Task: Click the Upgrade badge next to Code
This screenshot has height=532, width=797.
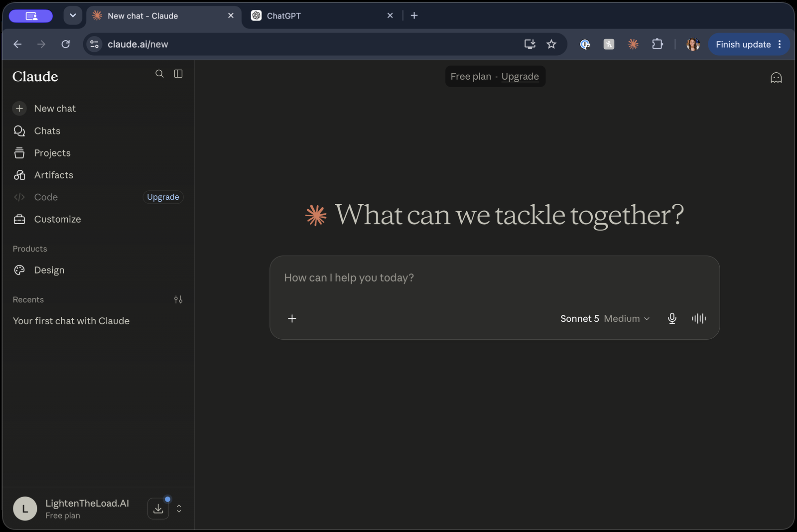Action: coord(163,197)
